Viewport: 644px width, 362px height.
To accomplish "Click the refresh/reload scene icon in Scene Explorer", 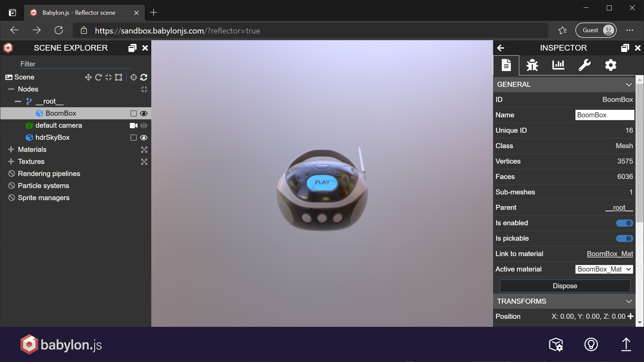I will [144, 77].
